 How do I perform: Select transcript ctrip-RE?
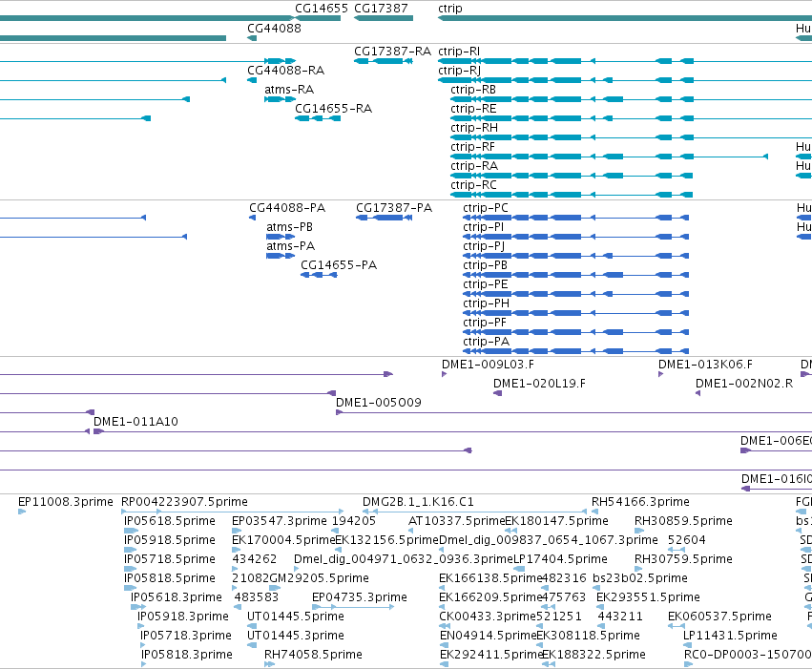(x=473, y=109)
